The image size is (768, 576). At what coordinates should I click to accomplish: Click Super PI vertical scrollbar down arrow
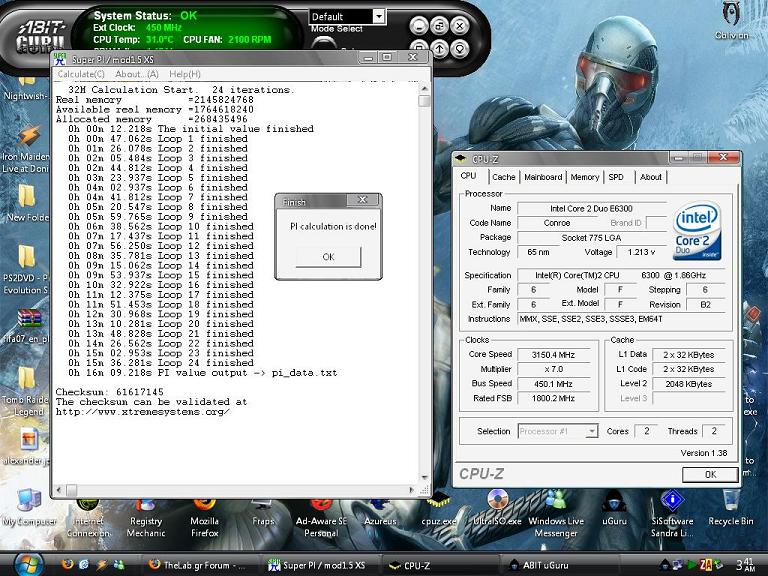[x=424, y=477]
